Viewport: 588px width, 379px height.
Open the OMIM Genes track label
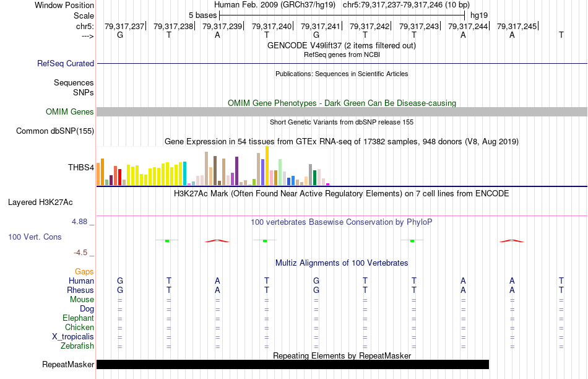69,112
